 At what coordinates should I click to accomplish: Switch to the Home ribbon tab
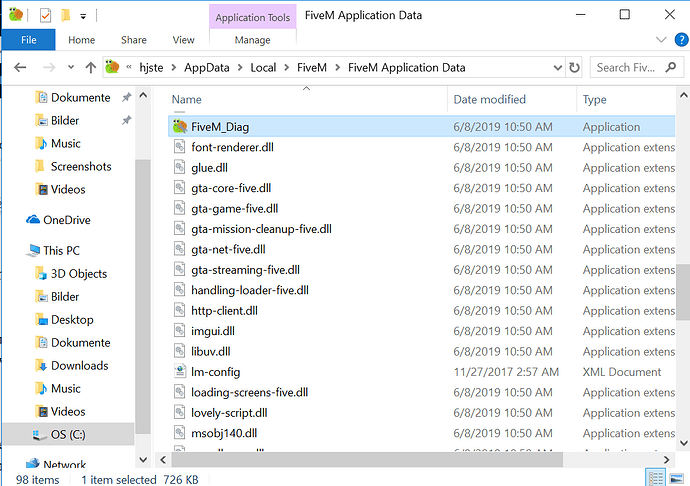click(81, 40)
